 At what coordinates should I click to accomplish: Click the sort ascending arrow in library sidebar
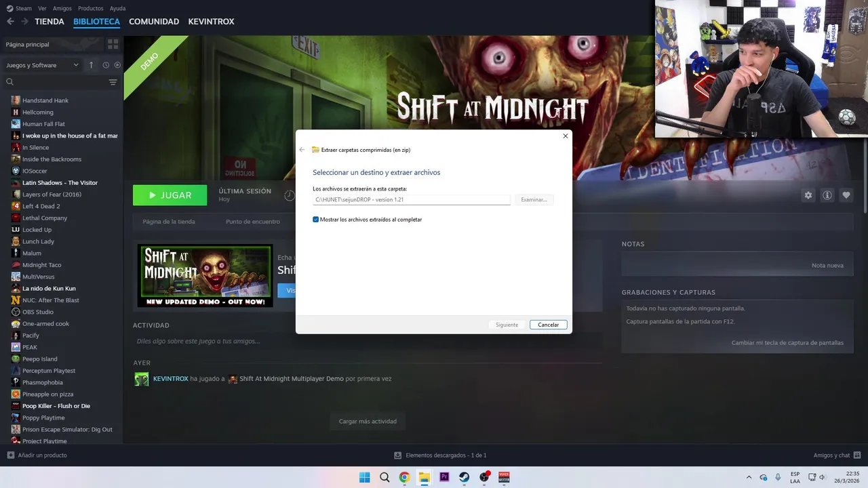[91, 65]
